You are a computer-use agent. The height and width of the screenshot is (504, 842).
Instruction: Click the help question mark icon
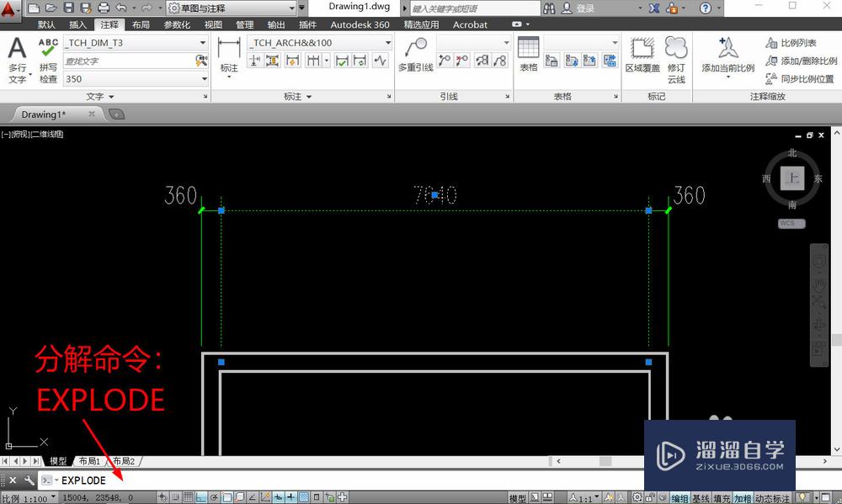pos(706,8)
